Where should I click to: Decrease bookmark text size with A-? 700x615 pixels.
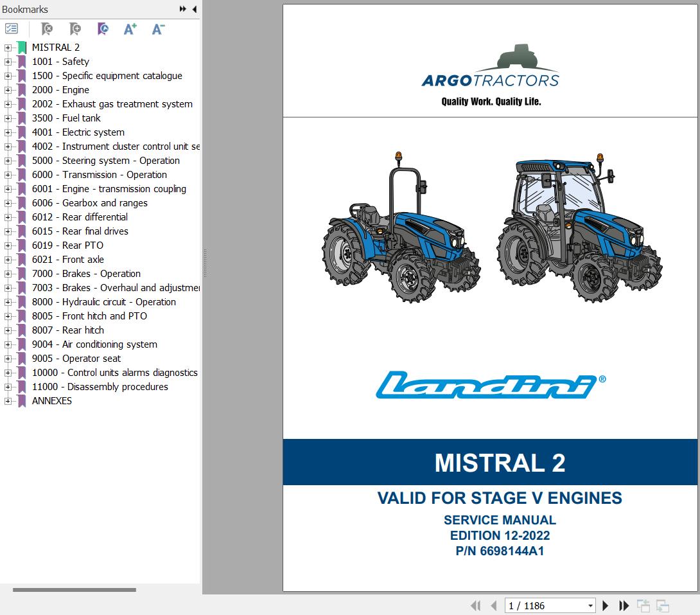coord(158,29)
